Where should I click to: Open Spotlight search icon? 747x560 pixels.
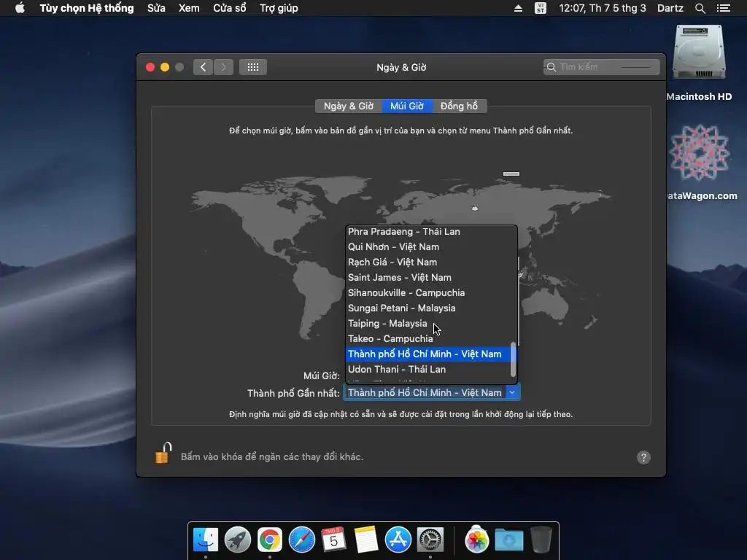click(x=700, y=8)
